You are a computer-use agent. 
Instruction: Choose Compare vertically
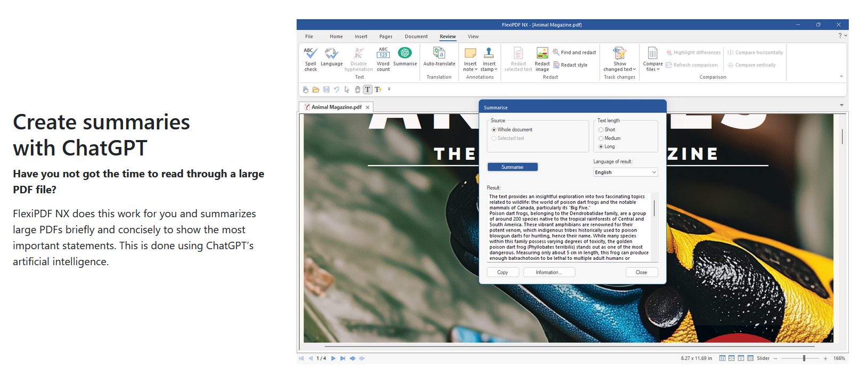[x=751, y=65]
